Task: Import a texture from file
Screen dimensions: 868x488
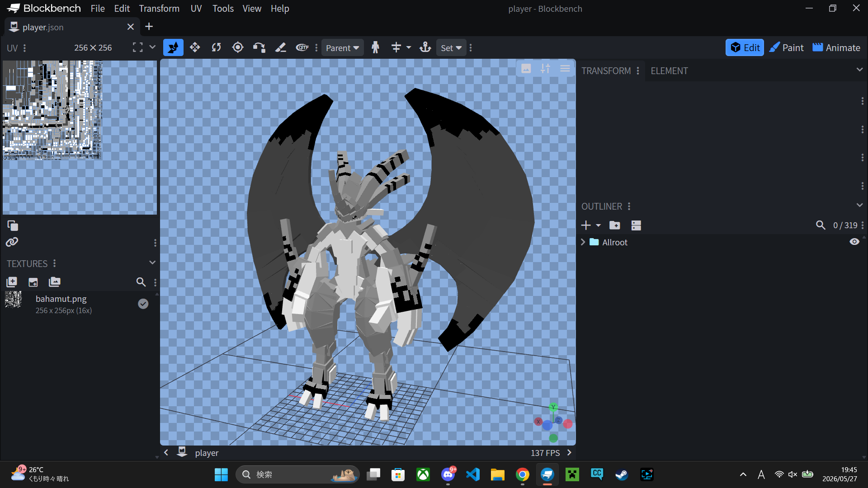Action: (33, 282)
